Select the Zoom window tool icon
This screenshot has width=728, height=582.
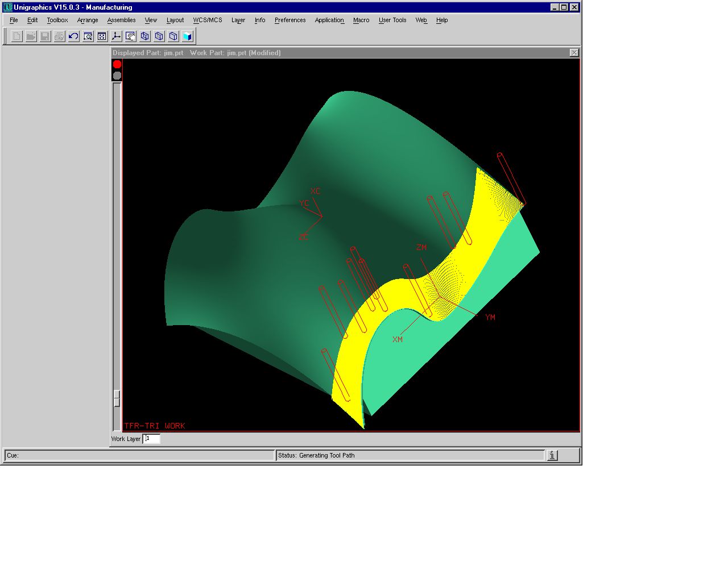click(88, 36)
